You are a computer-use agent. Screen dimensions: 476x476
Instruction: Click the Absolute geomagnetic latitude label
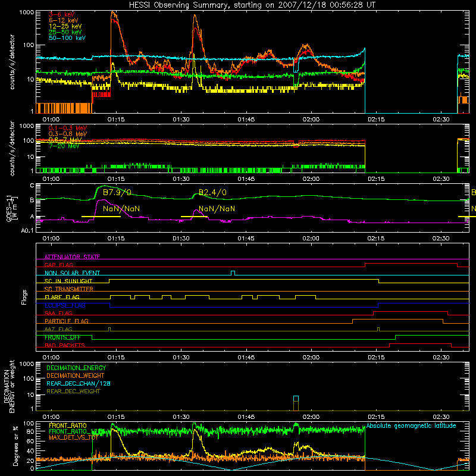(411, 425)
